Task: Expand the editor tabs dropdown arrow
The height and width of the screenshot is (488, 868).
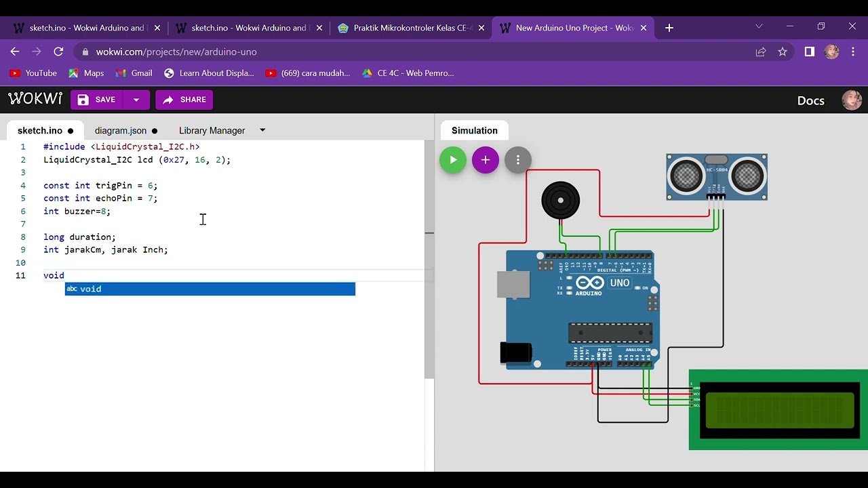Action: click(262, 130)
